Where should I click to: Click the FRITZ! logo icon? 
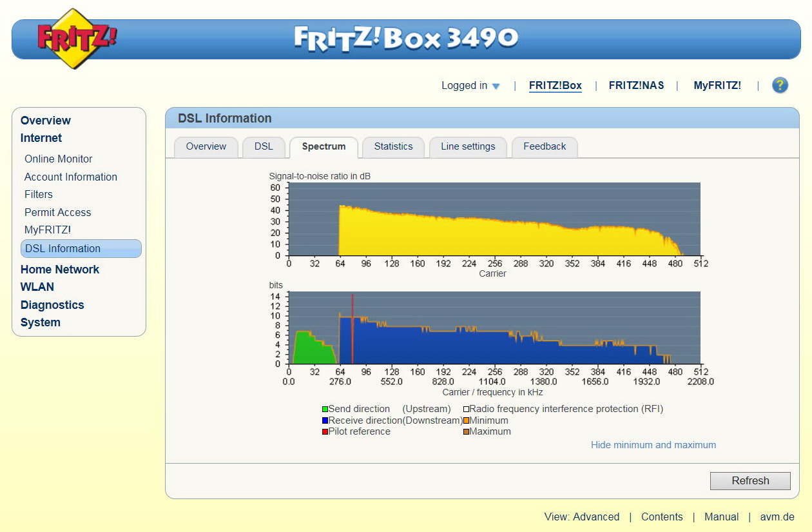[x=77, y=39]
